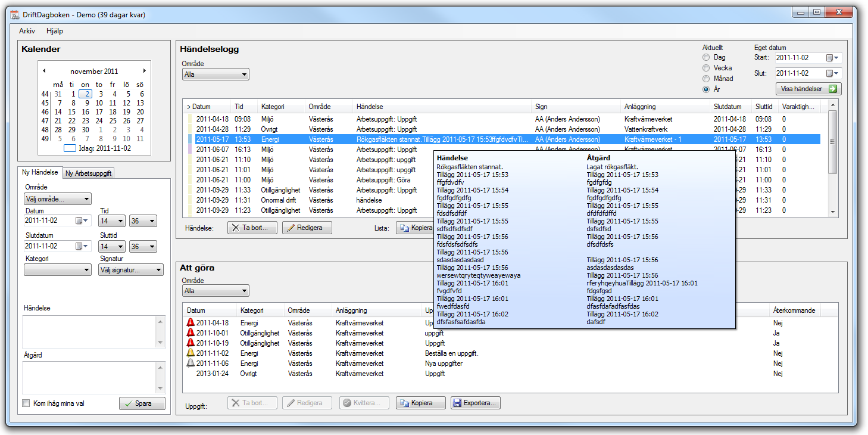Click blue category marker on 2011-05-17 row
The width and height of the screenshot is (868, 435).
[x=191, y=139]
